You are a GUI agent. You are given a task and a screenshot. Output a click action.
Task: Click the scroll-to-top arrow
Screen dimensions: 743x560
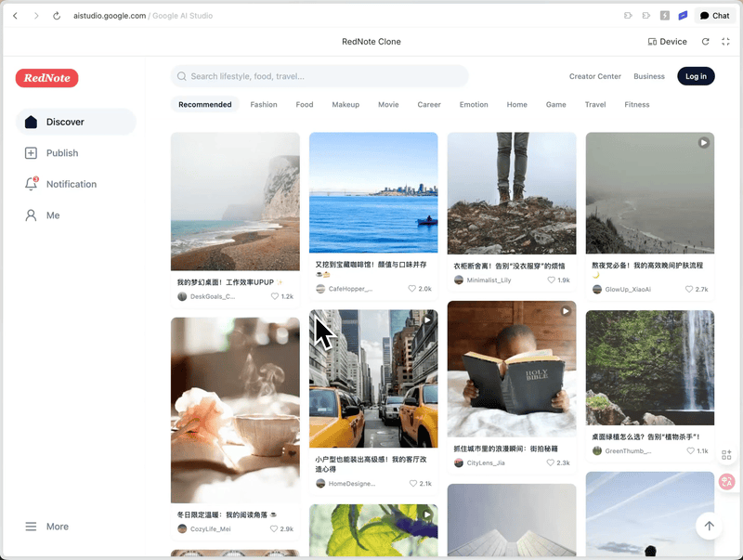coord(709,526)
